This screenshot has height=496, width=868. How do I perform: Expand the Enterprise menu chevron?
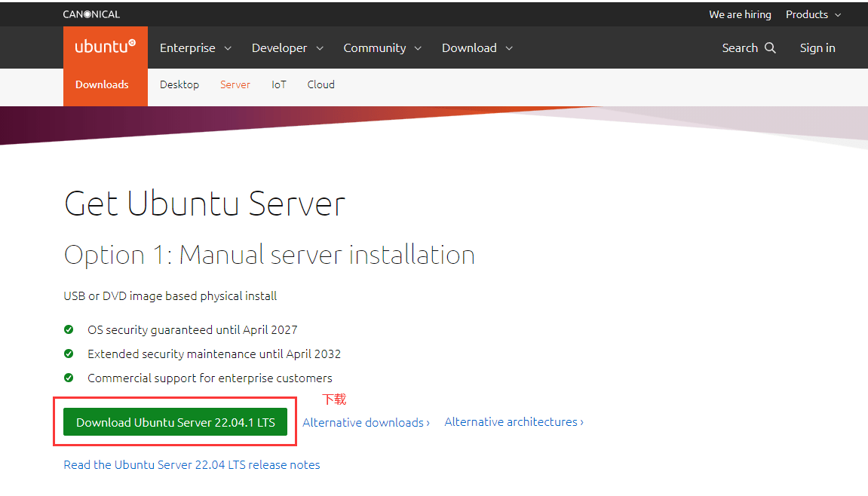pyautogui.click(x=228, y=49)
